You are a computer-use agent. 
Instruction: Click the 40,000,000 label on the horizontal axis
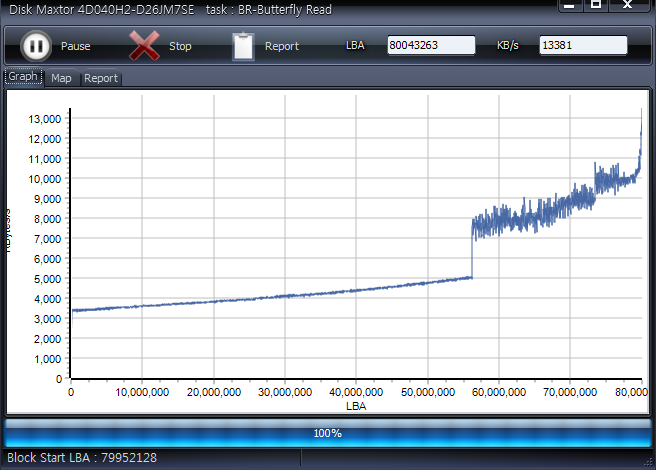coord(356,393)
